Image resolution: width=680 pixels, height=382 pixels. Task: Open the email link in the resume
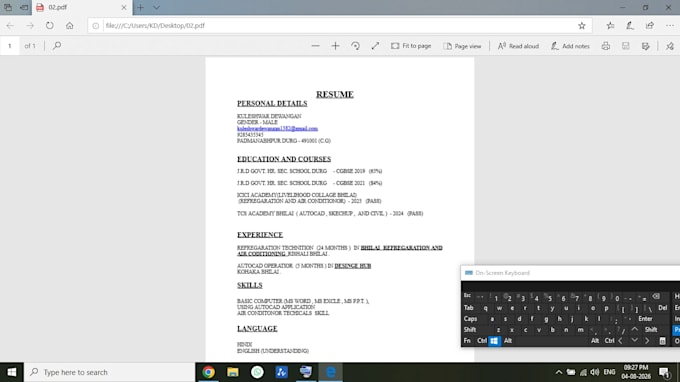277,128
